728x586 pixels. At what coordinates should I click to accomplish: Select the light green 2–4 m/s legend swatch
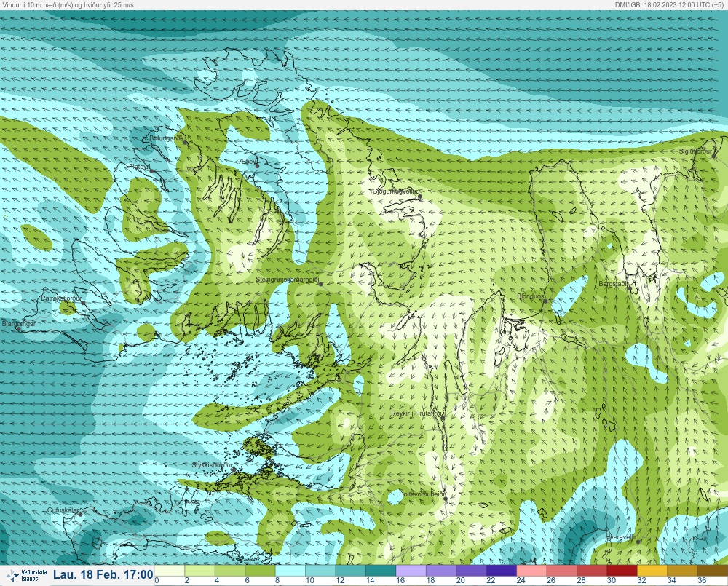[199, 570]
